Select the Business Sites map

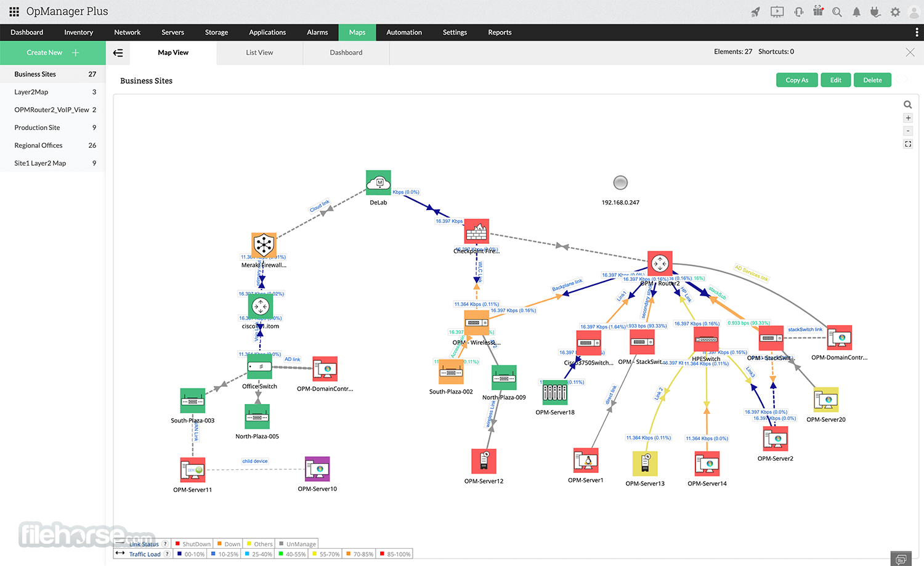click(x=53, y=75)
